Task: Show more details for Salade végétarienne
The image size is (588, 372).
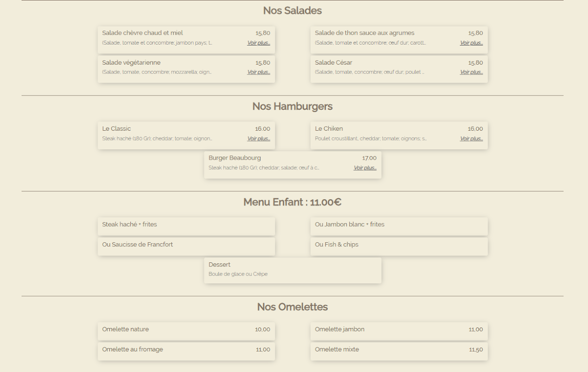Action: (258, 72)
